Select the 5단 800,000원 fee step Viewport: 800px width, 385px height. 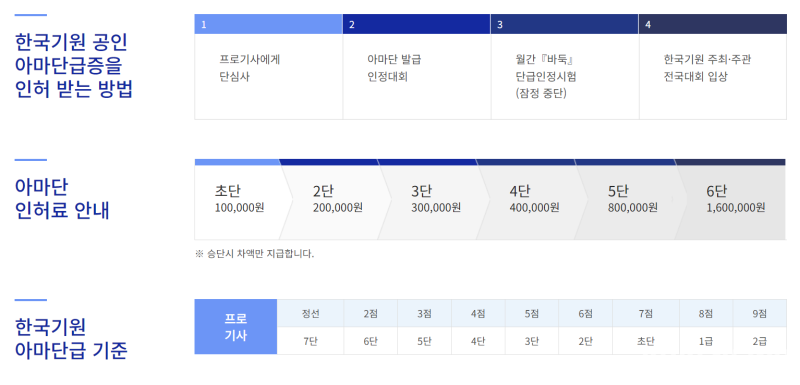coord(632,199)
